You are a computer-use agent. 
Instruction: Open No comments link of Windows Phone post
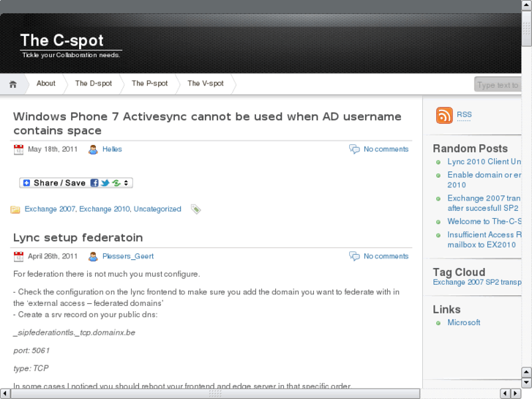(386, 149)
